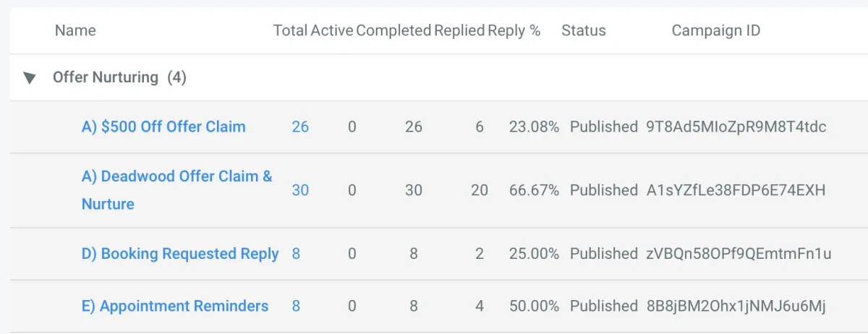Open the $500 Off Offer Claim campaign
This screenshot has height=334, width=868.
pos(163,127)
